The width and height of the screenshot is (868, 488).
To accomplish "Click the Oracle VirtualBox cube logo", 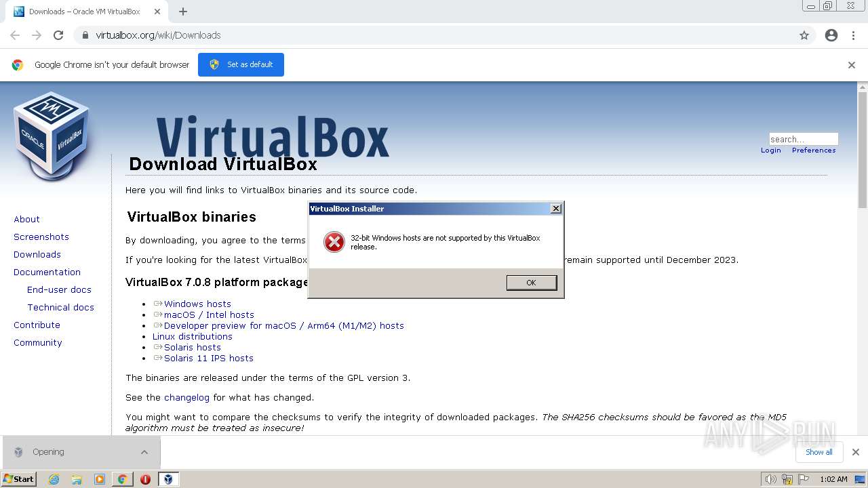I will 52,136.
